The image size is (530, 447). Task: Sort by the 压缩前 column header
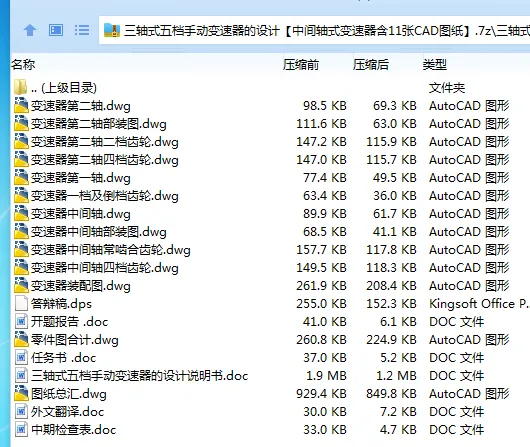[301, 64]
